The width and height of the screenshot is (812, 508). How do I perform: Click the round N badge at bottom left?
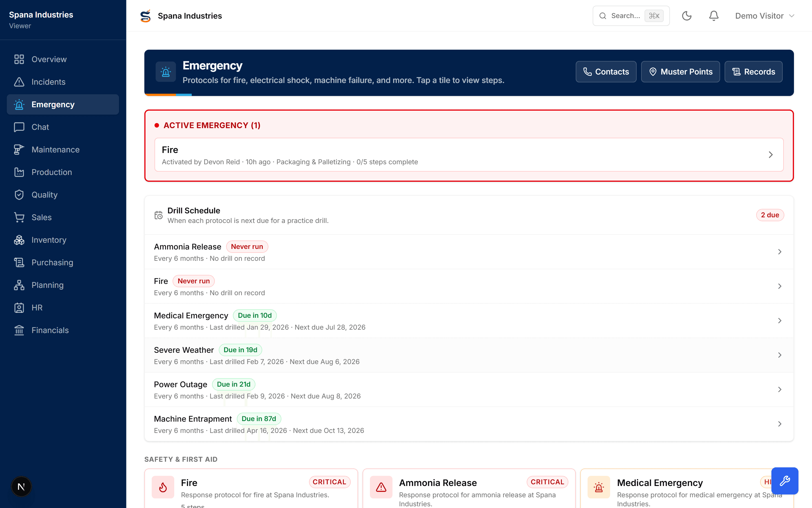click(x=21, y=487)
